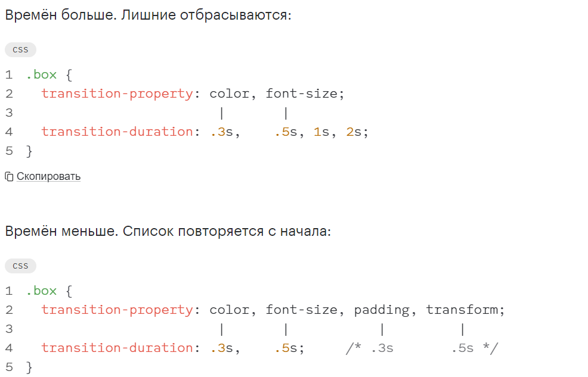Click the 1s duration value

[321, 132]
